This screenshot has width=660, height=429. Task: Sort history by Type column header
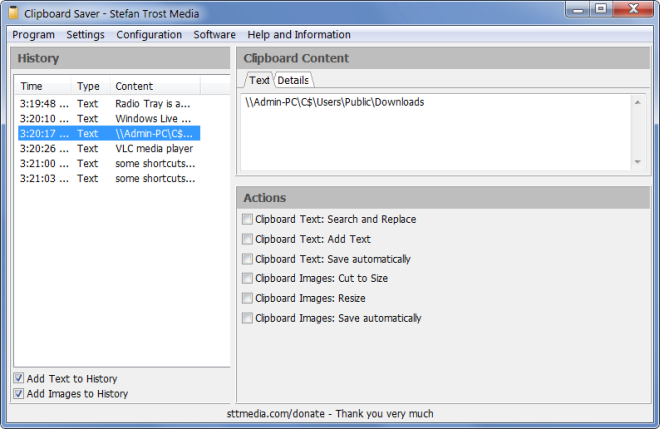pyautogui.click(x=90, y=86)
